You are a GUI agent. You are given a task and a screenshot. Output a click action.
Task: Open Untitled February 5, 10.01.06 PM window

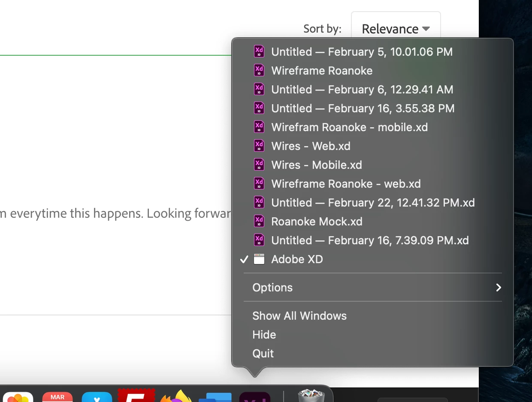(x=372, y=52)
